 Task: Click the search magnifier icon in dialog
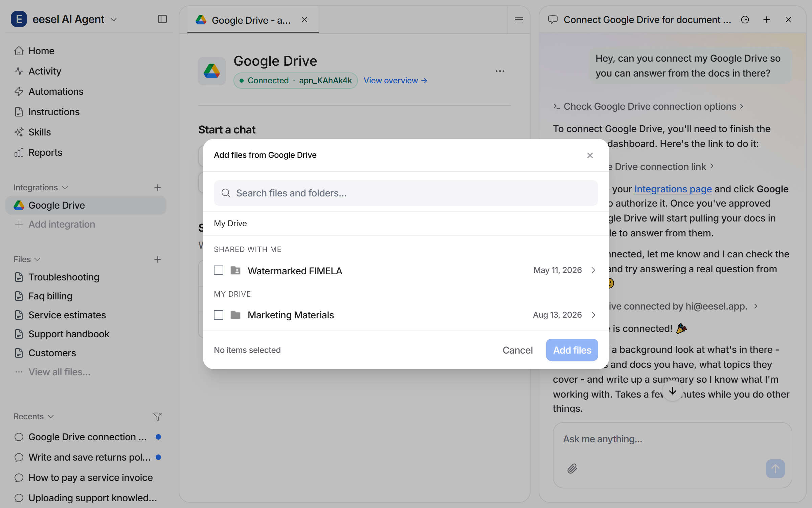(226, 193)
